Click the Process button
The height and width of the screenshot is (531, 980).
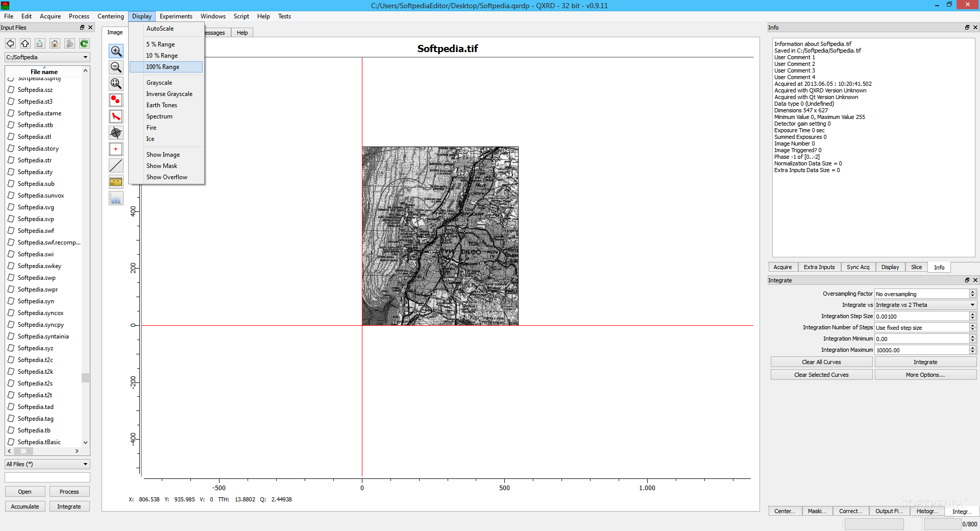[69, 492]
